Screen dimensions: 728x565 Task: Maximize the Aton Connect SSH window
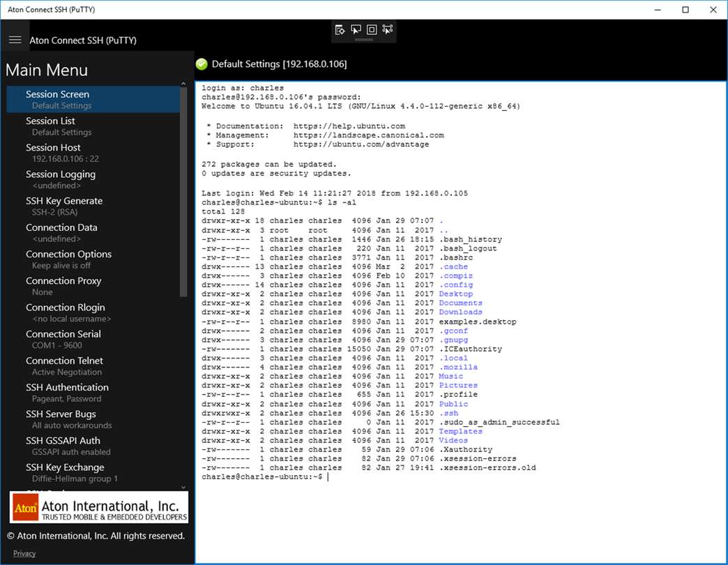click(685, 10)
